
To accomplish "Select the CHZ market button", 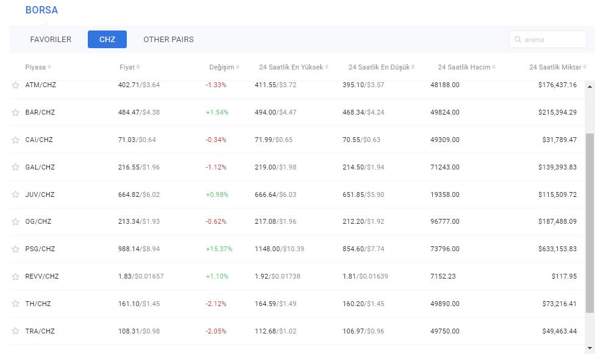I will click(107, 40).
